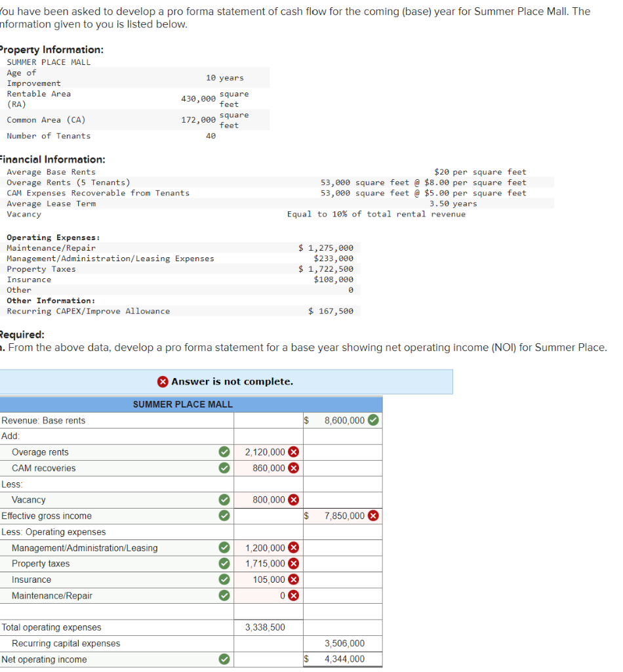Click the red X on the Effective gross income total
The height and width of the screenshot is (672, 623).
(372, 515)
